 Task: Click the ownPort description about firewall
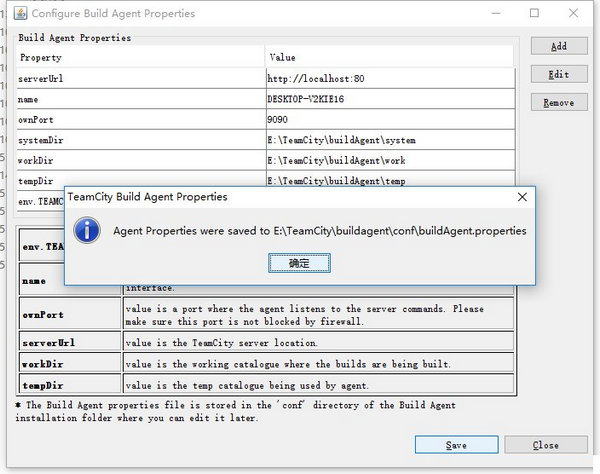(305, 315)
